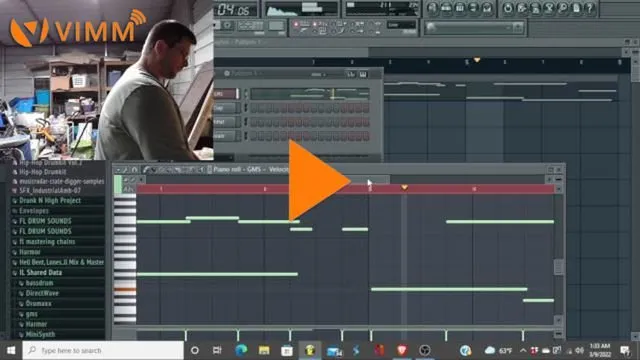Viewport: 640px width, 360px height.
Task: Open the playlist view from the shortcut icons
Action: tap(433, 8)
